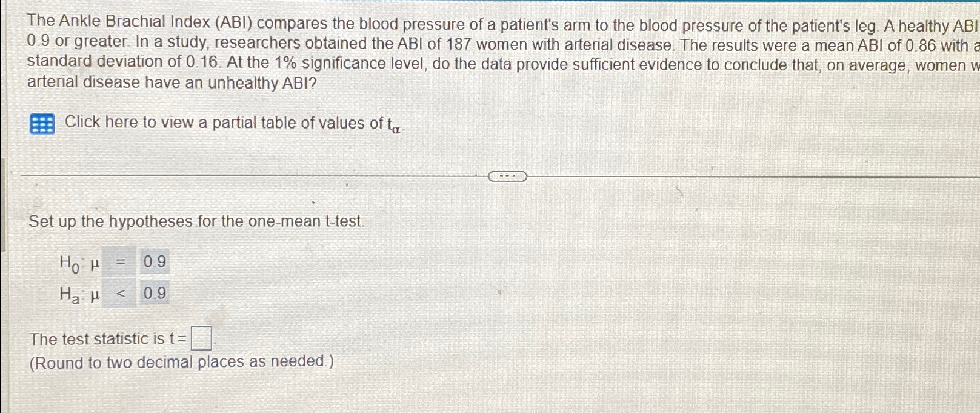Click the blue table icon beside the link
The width and height of the screenshot is (980, 413).
coord(41,123)
